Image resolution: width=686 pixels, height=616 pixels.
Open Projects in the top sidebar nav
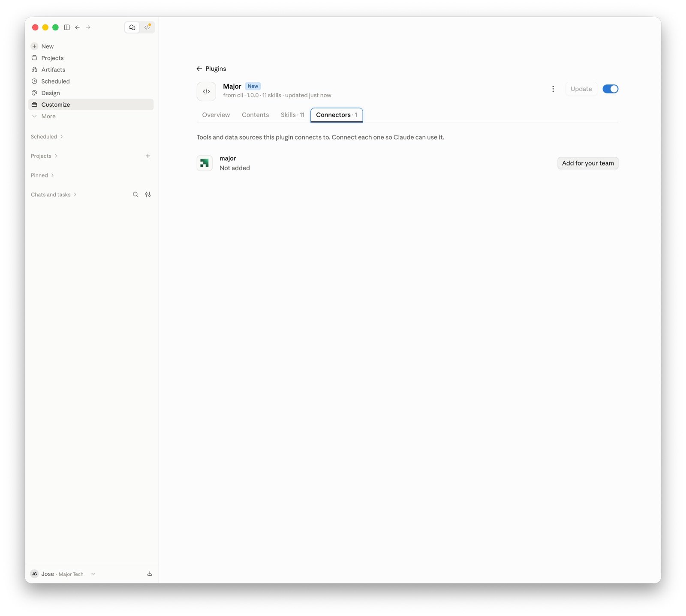(x=91, y=58)
